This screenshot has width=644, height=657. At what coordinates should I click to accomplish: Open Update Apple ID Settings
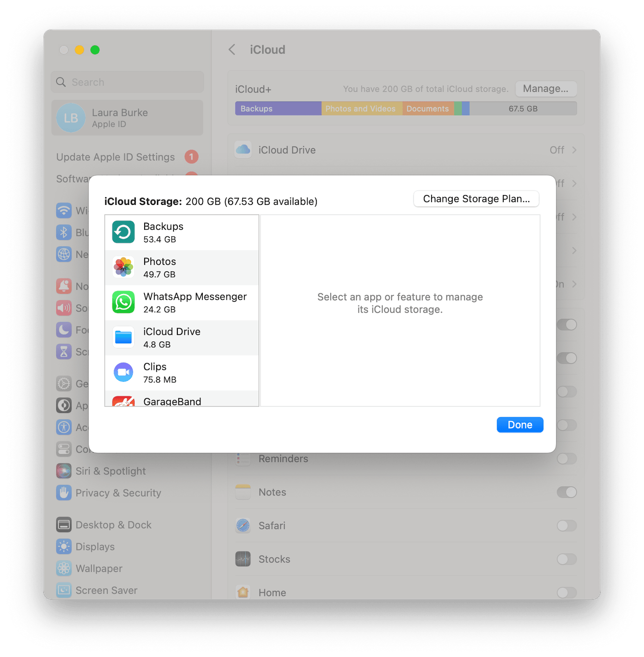coord(127,157)
